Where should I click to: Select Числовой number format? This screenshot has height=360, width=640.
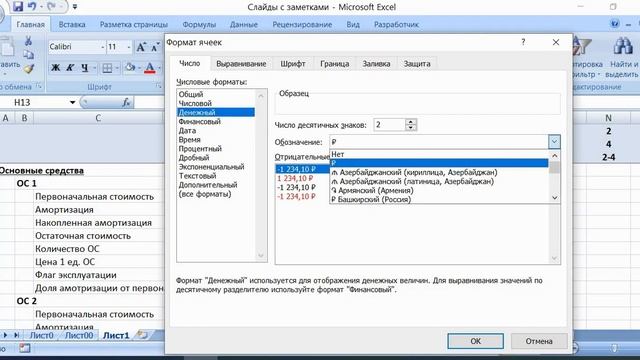pyautogui.click(x=195, y=103)
